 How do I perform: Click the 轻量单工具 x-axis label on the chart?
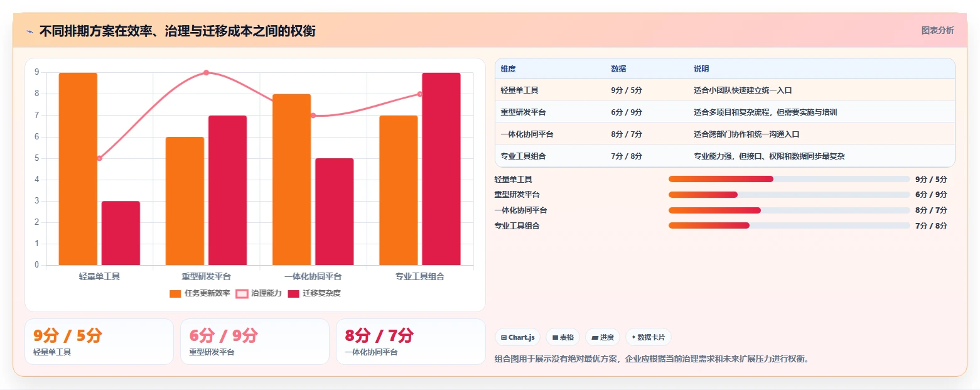coord(99,276)
